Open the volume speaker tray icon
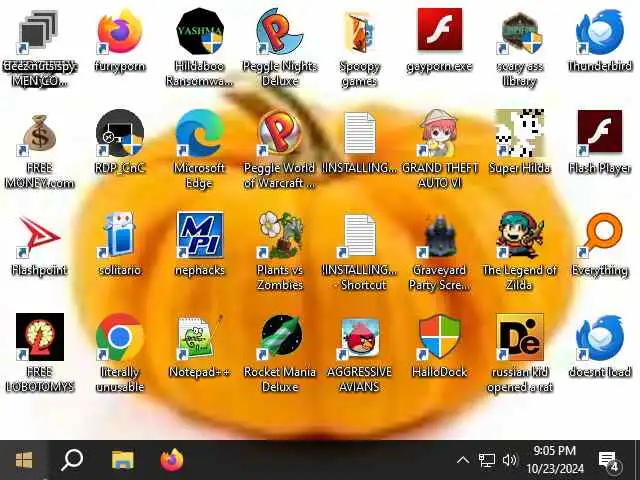 [510, 460]
